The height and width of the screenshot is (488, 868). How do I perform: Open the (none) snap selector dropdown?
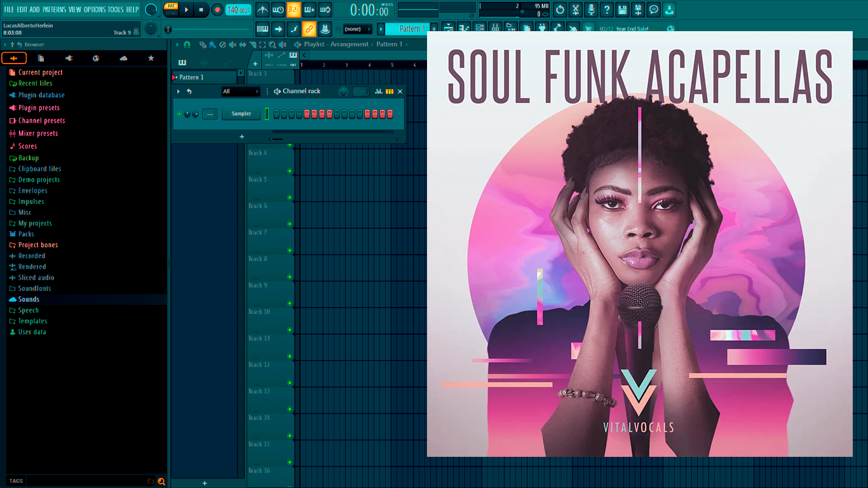tap(357, 29)
